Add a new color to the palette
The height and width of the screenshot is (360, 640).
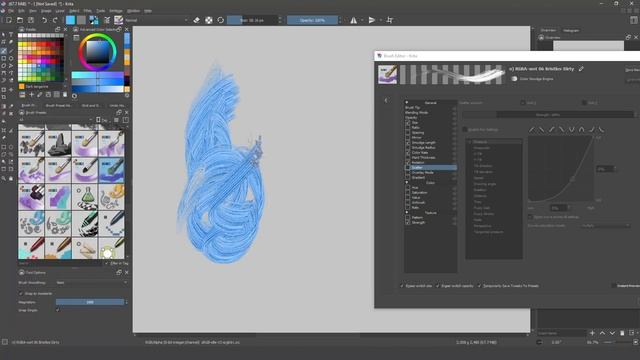31,95
